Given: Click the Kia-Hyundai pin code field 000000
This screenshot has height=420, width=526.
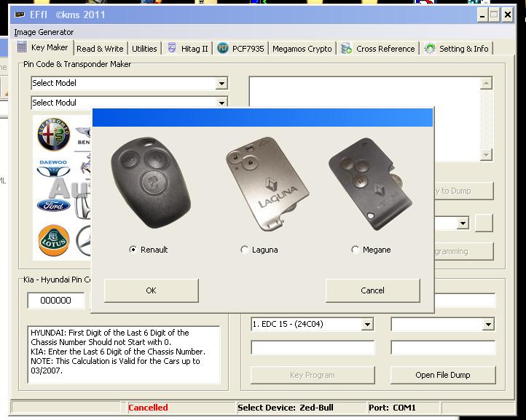Looking at the screenshot, I should pos(56,301).
